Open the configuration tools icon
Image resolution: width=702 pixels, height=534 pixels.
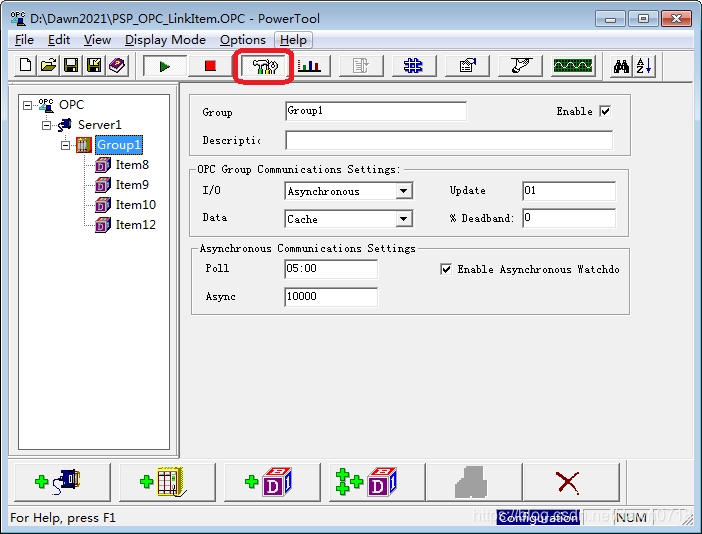[264, 66]
